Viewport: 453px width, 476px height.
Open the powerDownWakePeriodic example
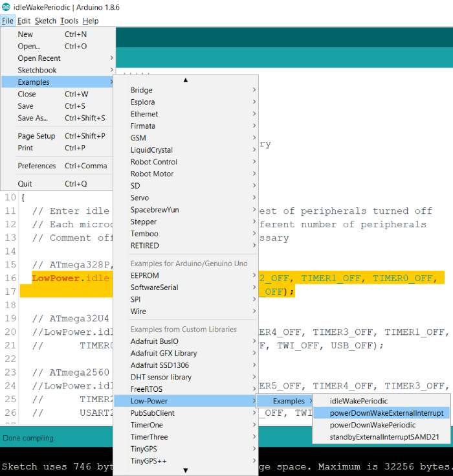coord(381,425)
